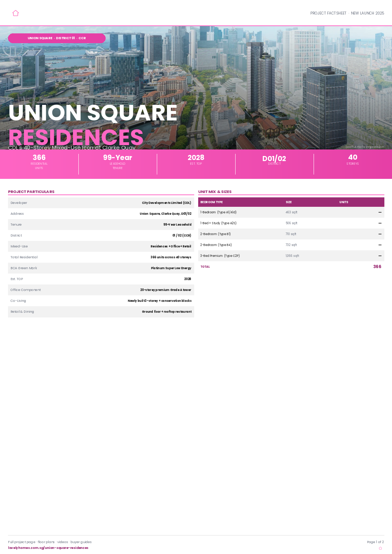Click the Est. TOP '2028' table value
Screen dimensions: 392x554
[188, 279]
